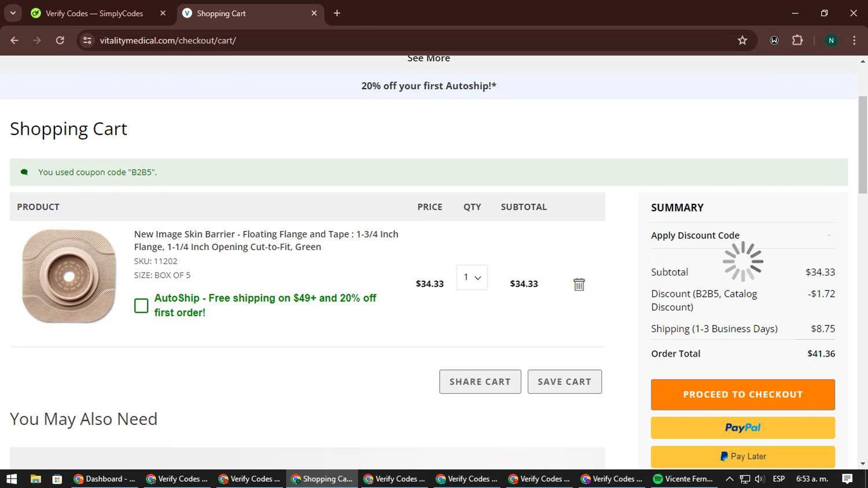Pay with the PayPal button
The width and height of the screenshot is (868, 488).
743,428
